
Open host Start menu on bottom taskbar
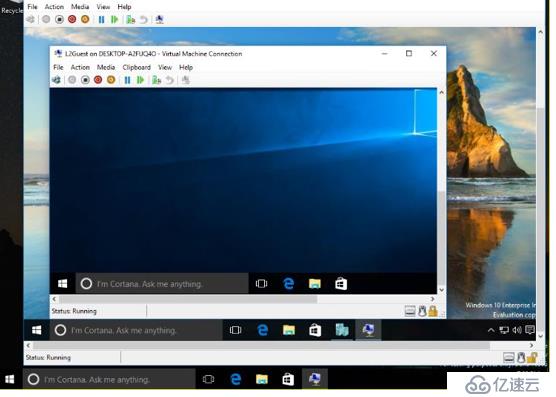10,379
